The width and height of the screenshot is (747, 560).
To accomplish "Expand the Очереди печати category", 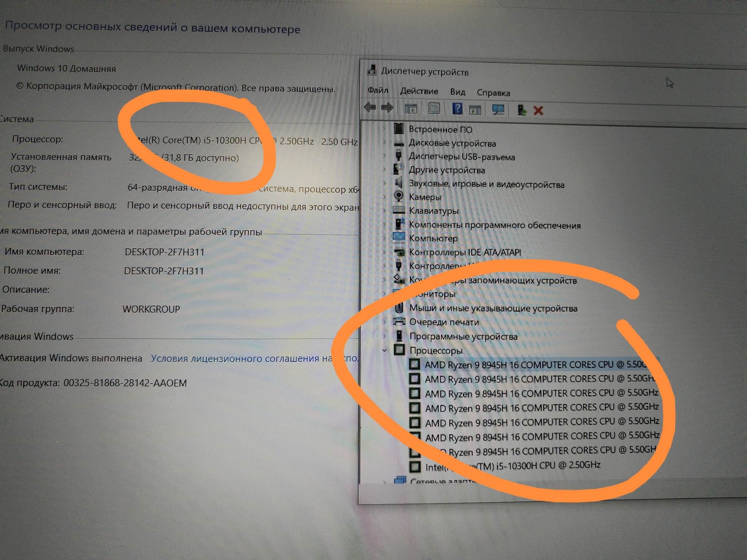I will (x=384, y=322).
